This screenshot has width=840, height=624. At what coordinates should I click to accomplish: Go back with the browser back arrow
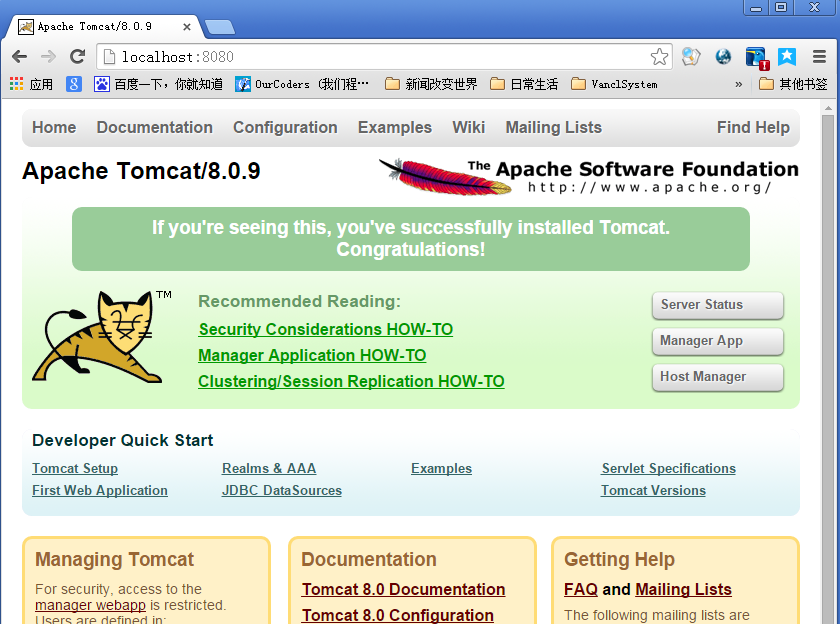coord(19,56)
